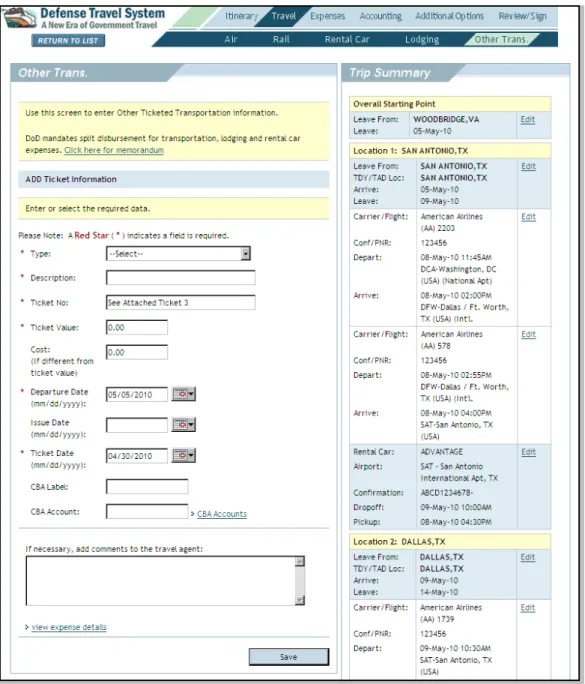Focus the Ticket No input field
Viewport: 585px width, 684px height.
pyautogui.click(x=181, y=303)
